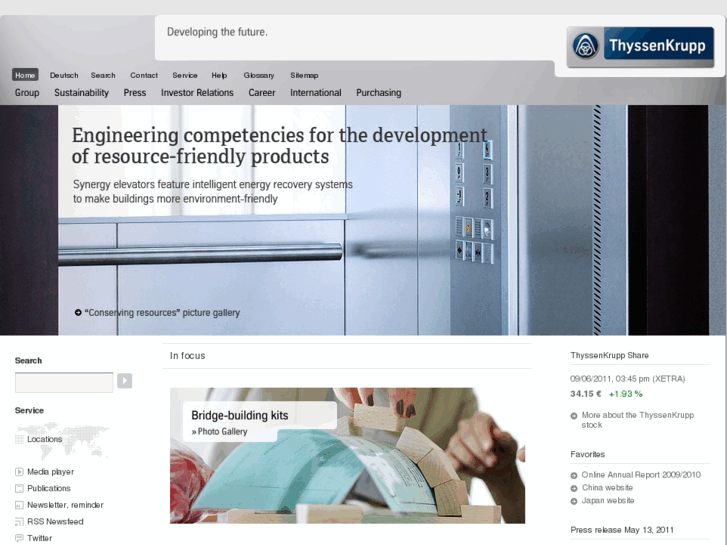Click the Developing the future slogan
Screen dimensions: 727x545
click(217, 32)
